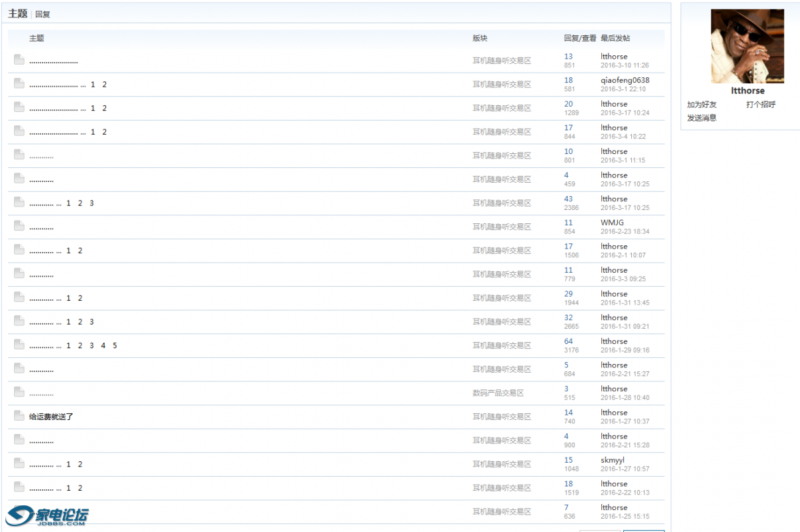Click thread icon in the 7-reply row
This screenshot has width=800, height=532.
[19, 509]
